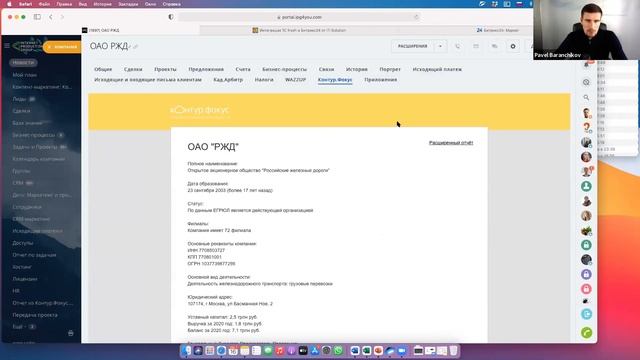Switch to the История tab

[x=357, y=69]
